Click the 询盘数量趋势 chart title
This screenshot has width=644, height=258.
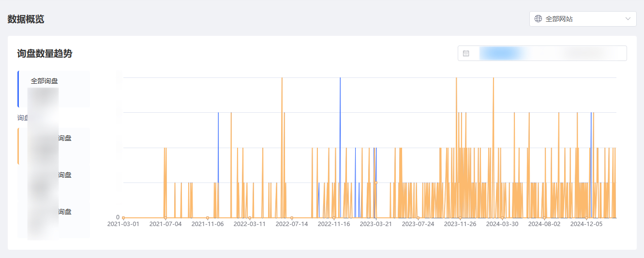pos(45,54)
